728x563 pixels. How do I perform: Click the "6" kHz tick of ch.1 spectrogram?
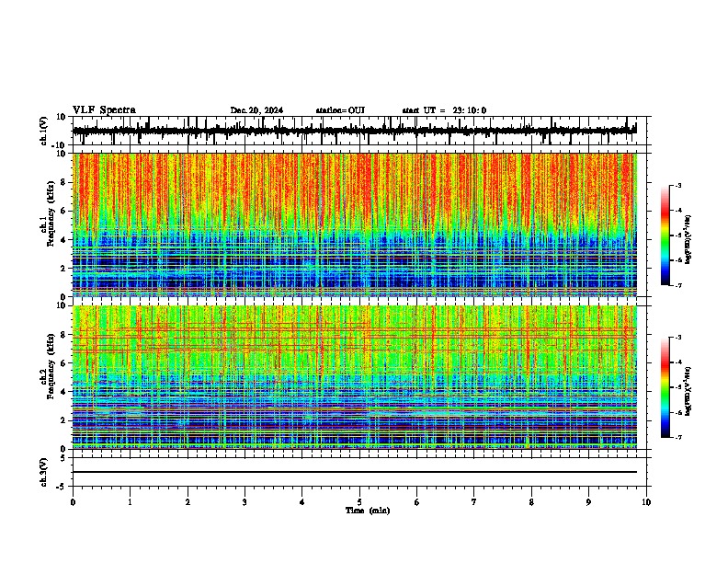(x=64, y=211)
